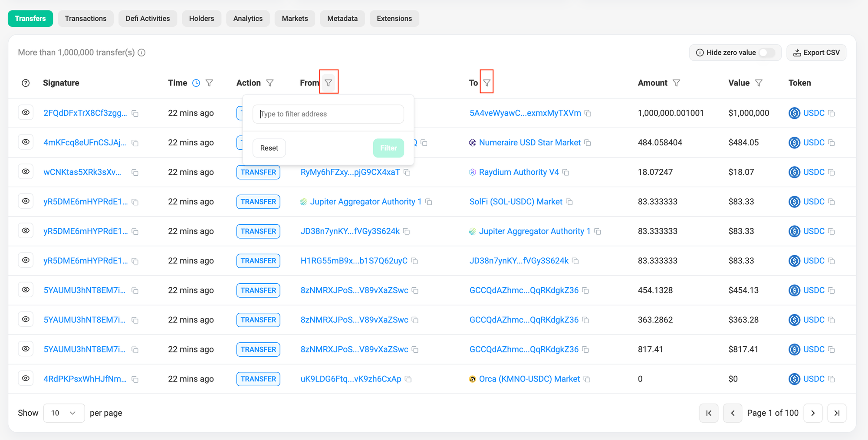Go to the Holders tab
This screenshot has width=868, height=440.
pyautogui.click(x=201, y=19)
